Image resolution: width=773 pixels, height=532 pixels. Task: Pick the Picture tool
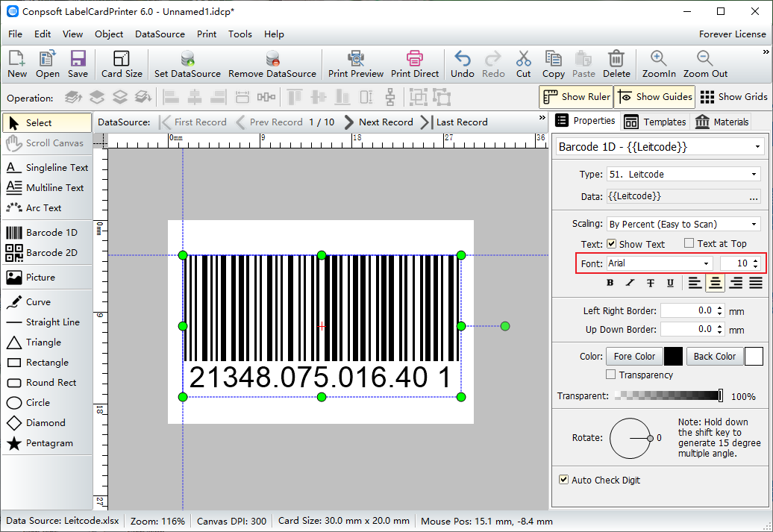click(x=47, y=278)
